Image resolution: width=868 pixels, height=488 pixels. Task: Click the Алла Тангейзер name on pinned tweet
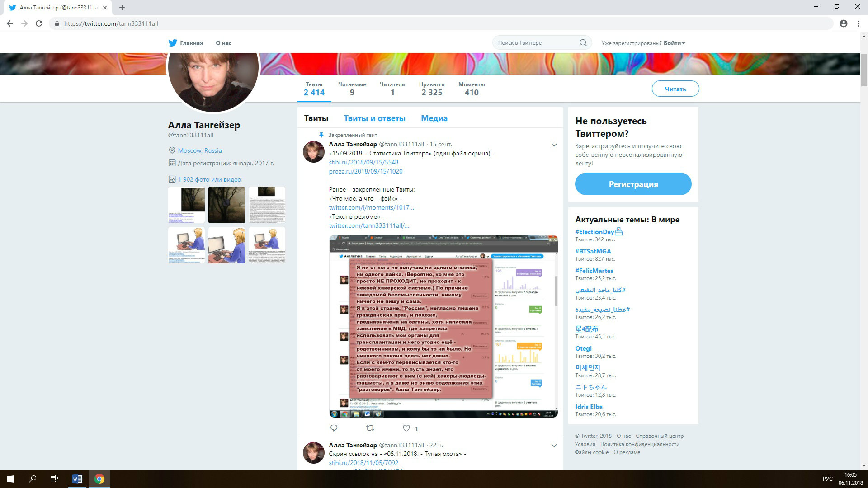point(353,144)
